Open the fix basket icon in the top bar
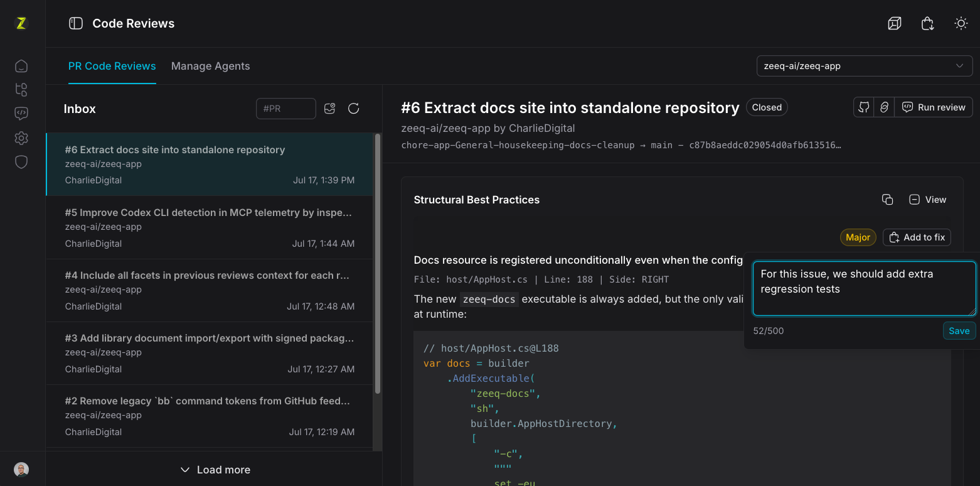 [928, 24]
